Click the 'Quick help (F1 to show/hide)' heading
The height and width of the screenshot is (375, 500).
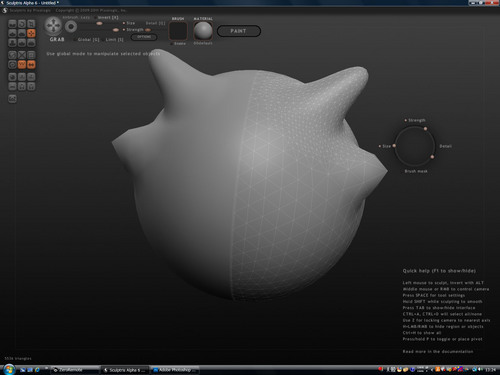coord(439,271)
